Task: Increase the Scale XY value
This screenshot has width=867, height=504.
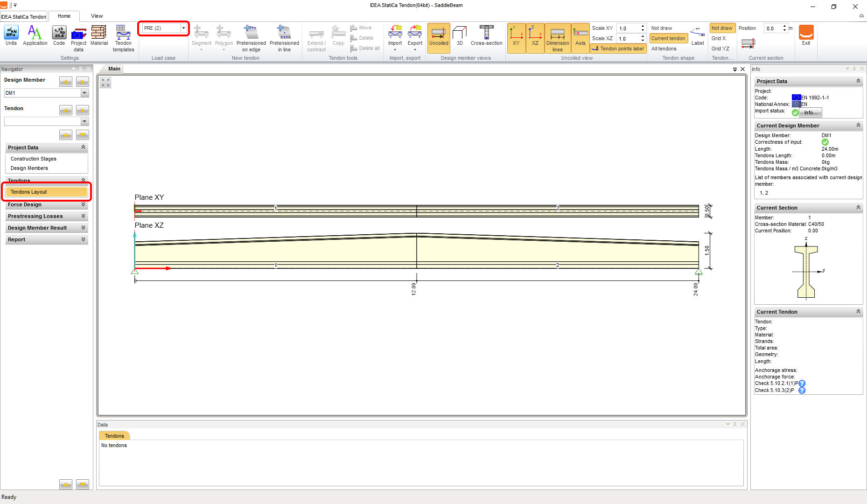Action: click(x=643, y=26)
